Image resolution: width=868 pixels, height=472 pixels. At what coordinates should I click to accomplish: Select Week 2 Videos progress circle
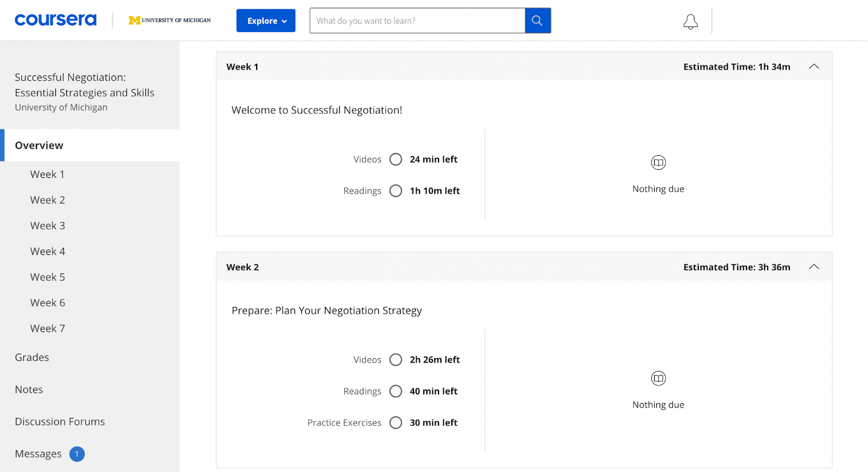point(396,360)
